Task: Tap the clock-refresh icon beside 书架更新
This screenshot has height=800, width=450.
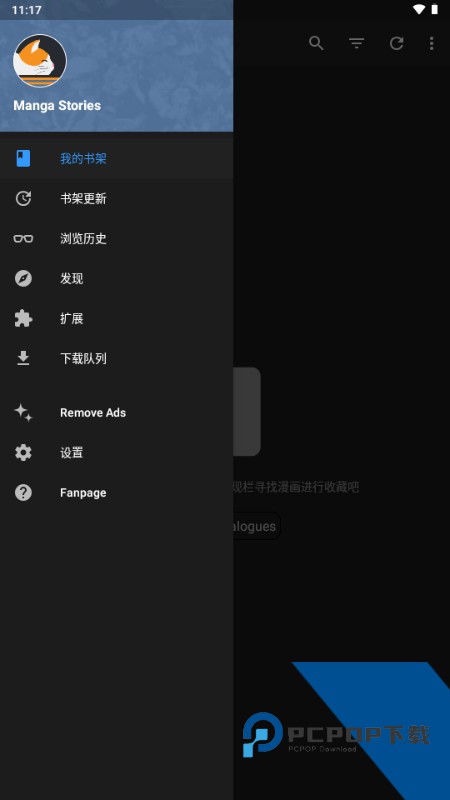Action: tap(23, 198)
